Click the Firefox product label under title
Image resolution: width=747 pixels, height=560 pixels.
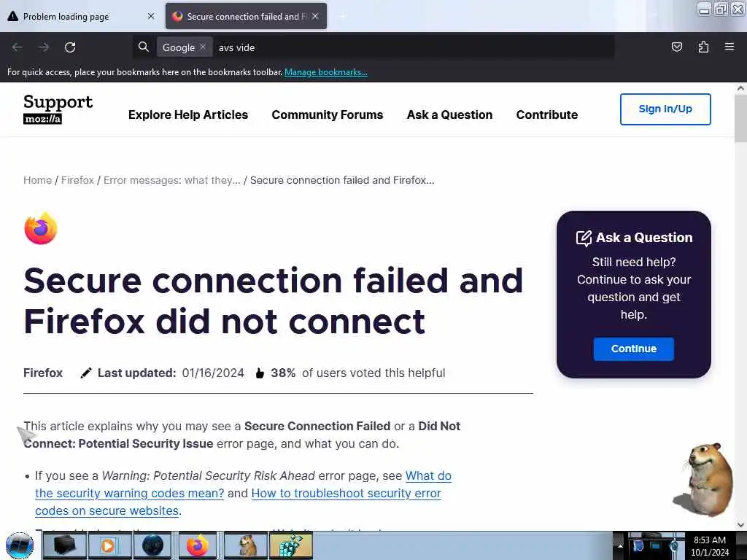point(43,373)
